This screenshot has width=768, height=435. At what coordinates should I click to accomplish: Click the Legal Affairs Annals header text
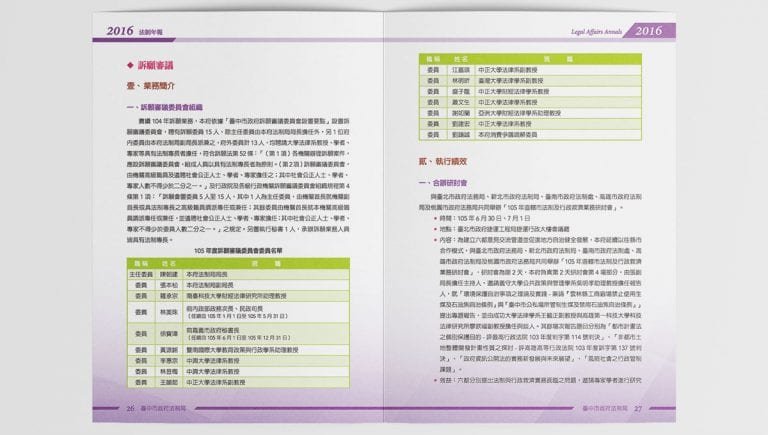pos(596,32)
